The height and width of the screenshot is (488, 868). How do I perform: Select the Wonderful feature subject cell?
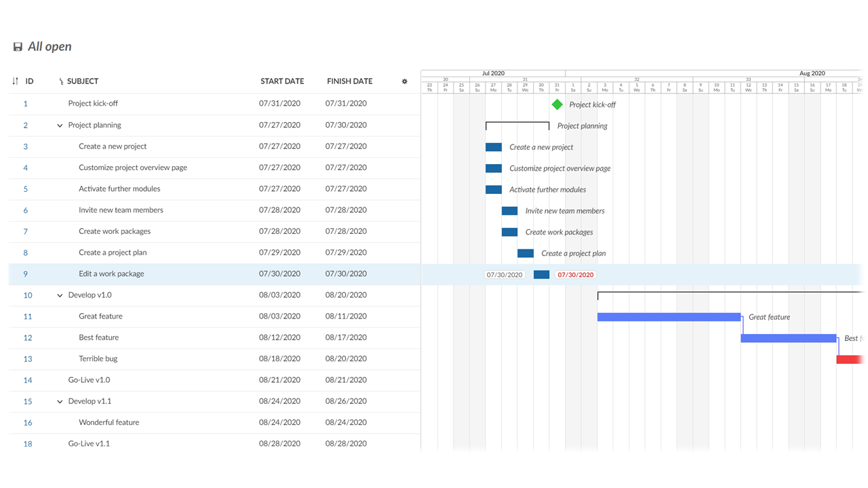(109, 423)
